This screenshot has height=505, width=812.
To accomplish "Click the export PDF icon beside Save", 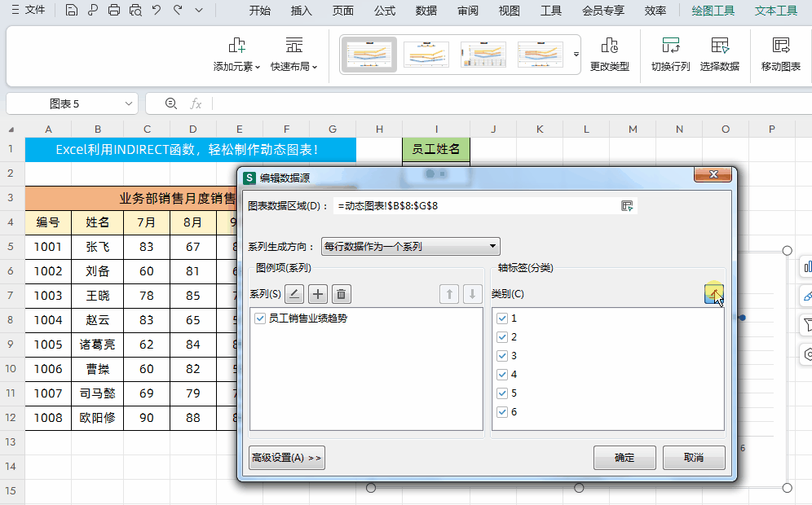I will 93,10.
